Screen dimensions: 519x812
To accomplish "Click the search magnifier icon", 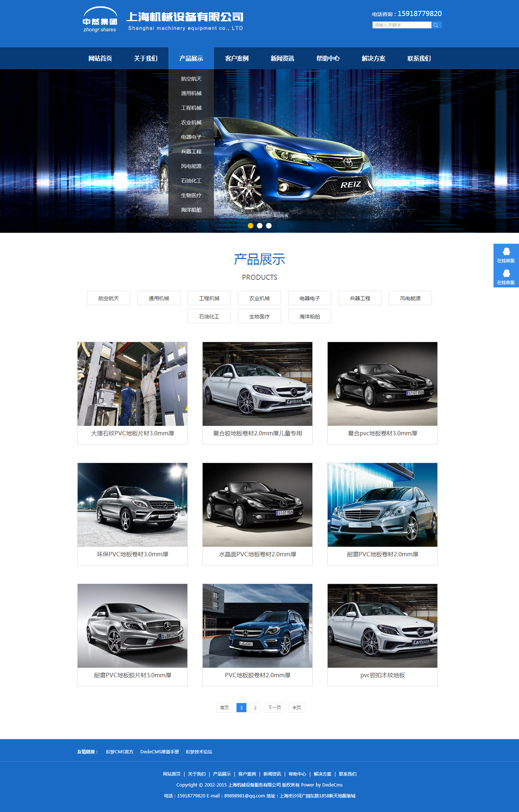I will click(x=436, y=25).
